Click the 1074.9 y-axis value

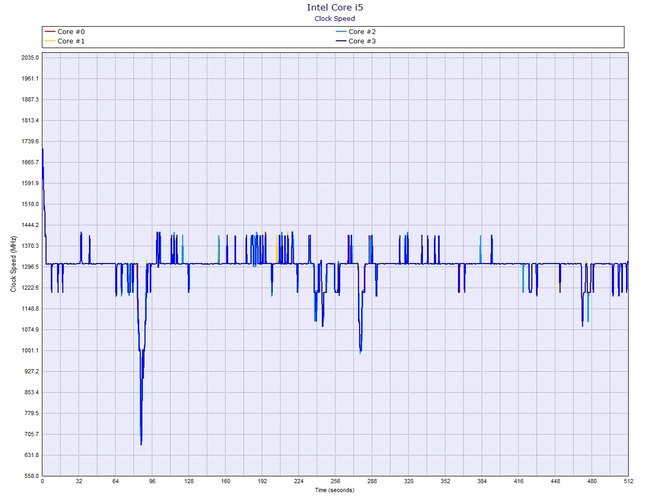click(30, 330)
